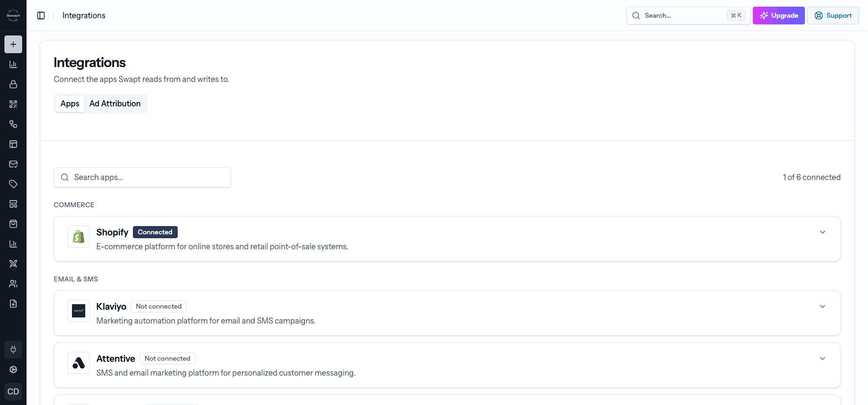868x405 pixels.
Task: Click the Shopify Connected badge
Action: [x=155, y=232]
